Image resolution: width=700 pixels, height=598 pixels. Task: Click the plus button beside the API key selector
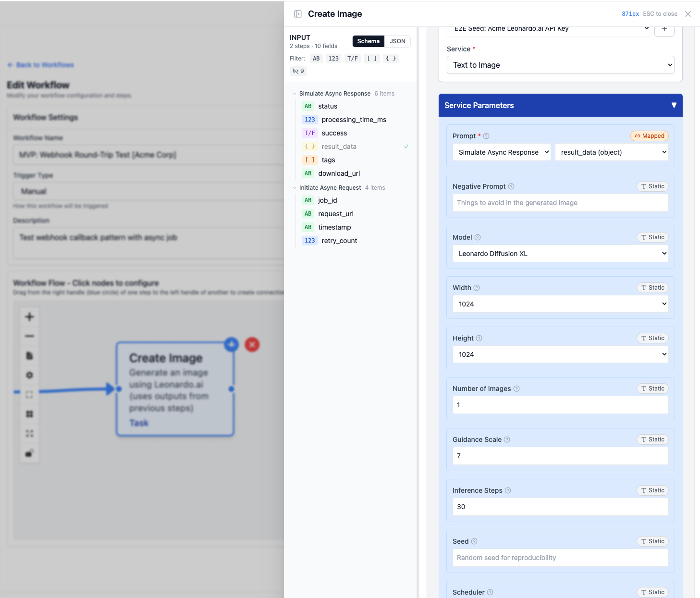tap(664, 29)
